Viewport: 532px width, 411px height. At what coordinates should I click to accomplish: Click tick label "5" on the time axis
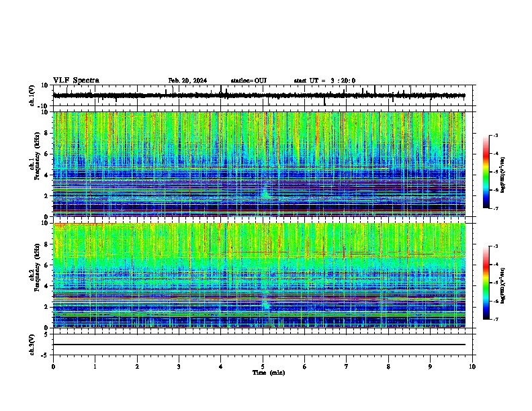[263, 367]
